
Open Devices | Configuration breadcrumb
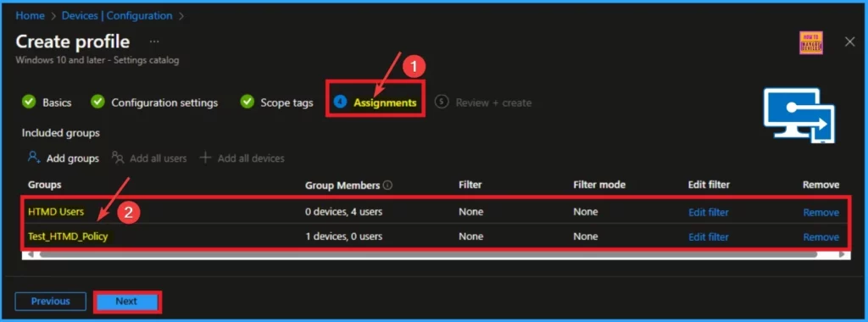tap(117, 15)
